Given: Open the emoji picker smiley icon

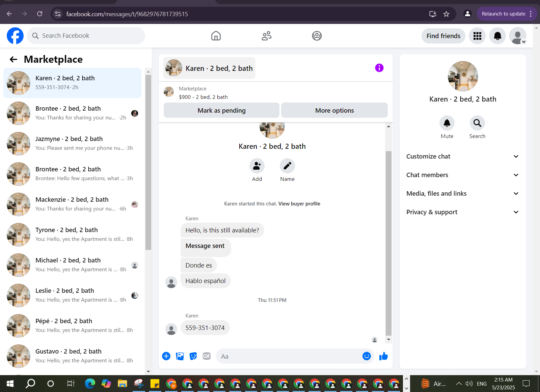Looking at the screenshot, I should [x=367, y=356].
